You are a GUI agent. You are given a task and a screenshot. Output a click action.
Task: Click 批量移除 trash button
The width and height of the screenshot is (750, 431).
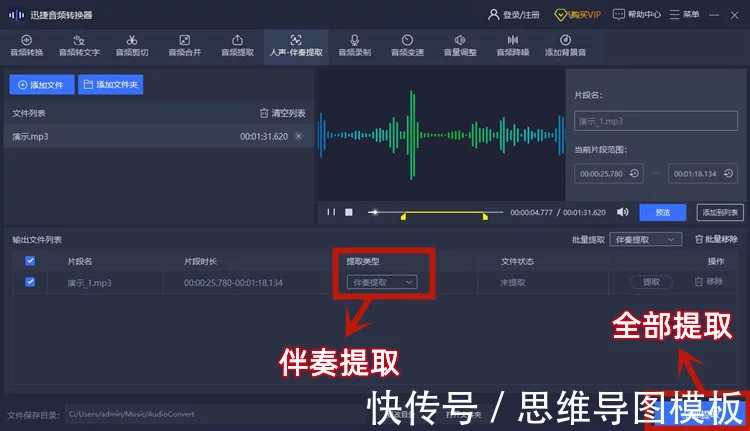tap(716, 239)
